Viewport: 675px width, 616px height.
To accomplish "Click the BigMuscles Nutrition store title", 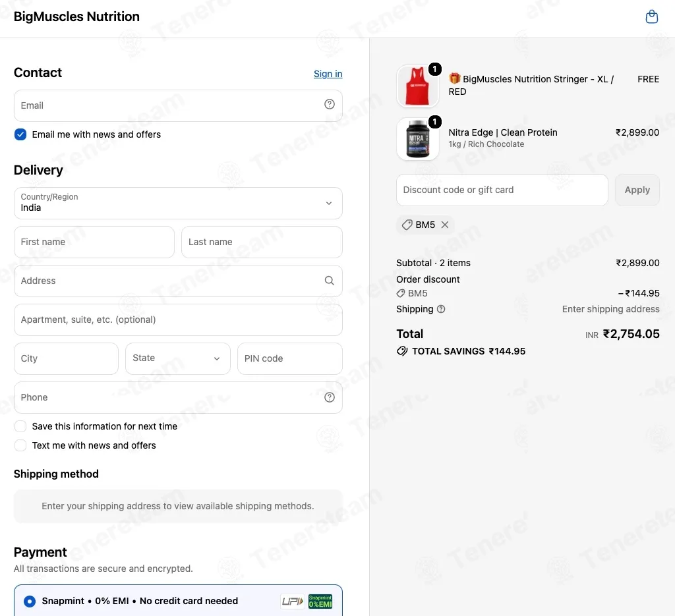I will click(76, 16).
